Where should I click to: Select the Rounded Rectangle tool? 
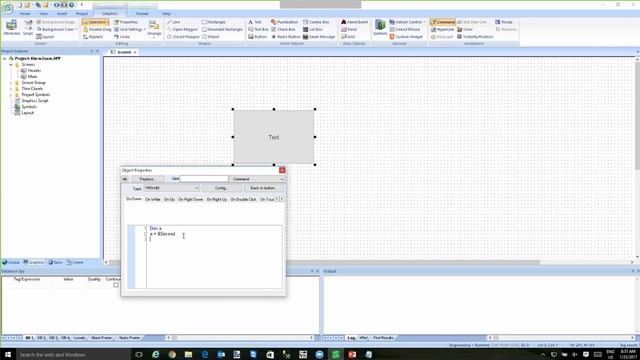pos(222,29)
